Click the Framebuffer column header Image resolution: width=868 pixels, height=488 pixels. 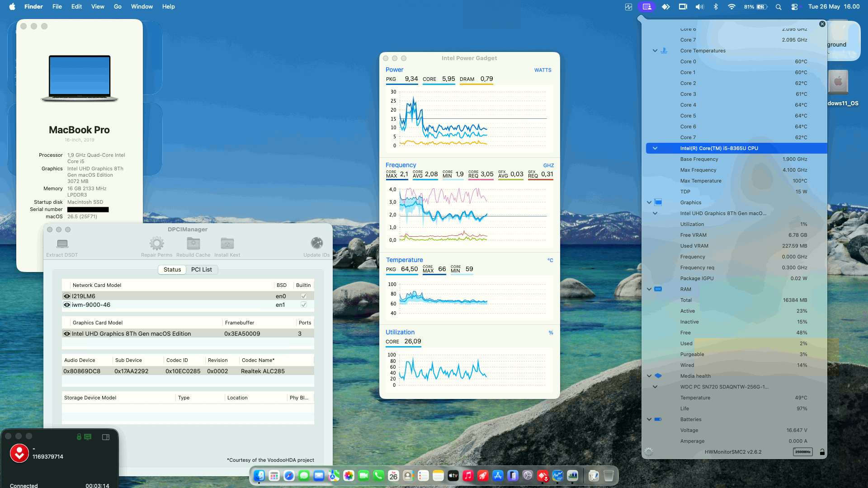point(259,323)
